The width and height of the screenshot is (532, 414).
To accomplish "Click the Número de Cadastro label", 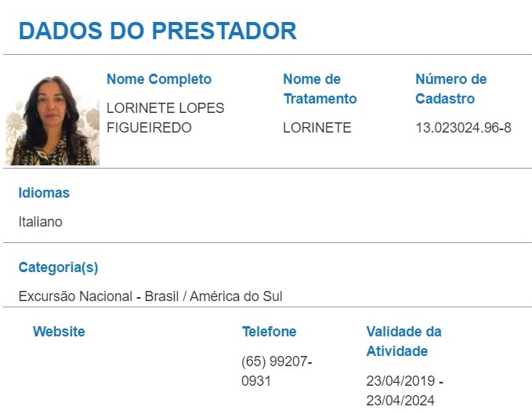I will click(451, 89).
